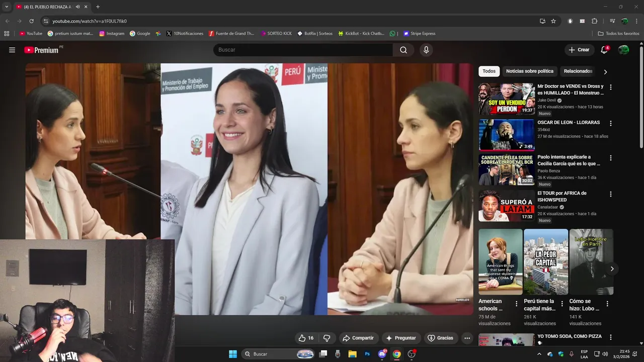This screenshot has width=644, height=362.
Task: Open the Todos los favoritos folder
Action: tap(618, 34)
